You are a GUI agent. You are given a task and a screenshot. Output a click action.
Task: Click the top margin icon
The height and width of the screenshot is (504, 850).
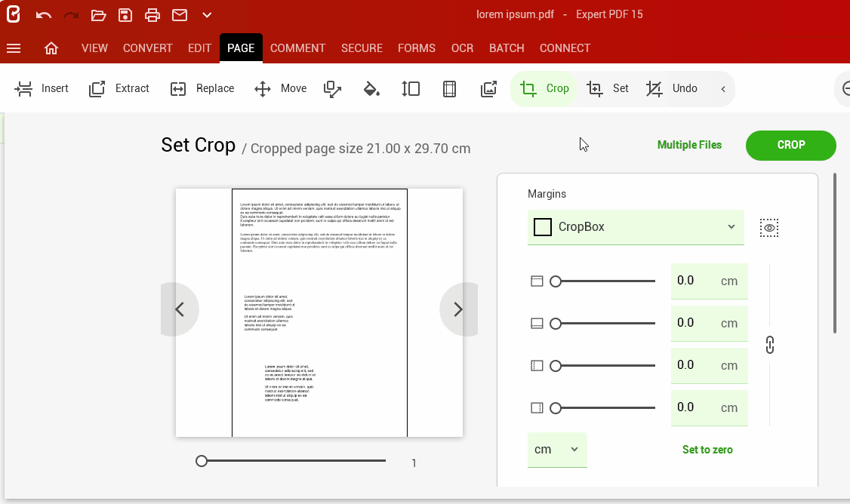pos(537,281)
